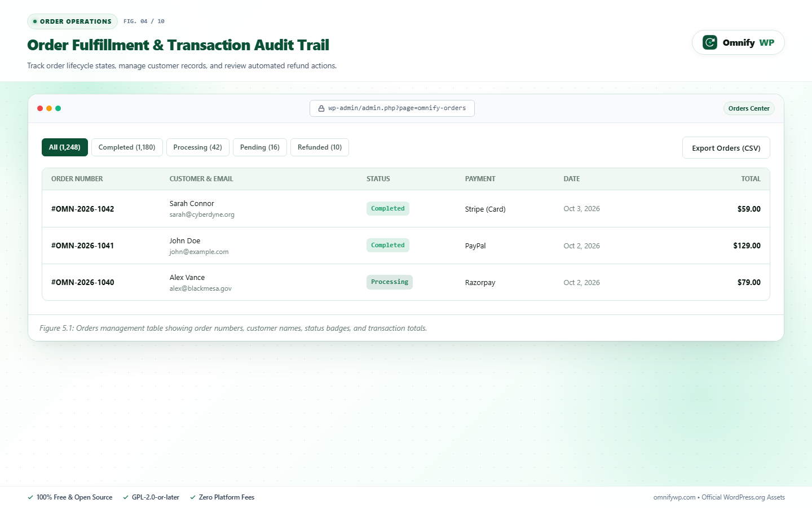
Task: Click Completed status badge for John Doe
Action: pos(388,245)
